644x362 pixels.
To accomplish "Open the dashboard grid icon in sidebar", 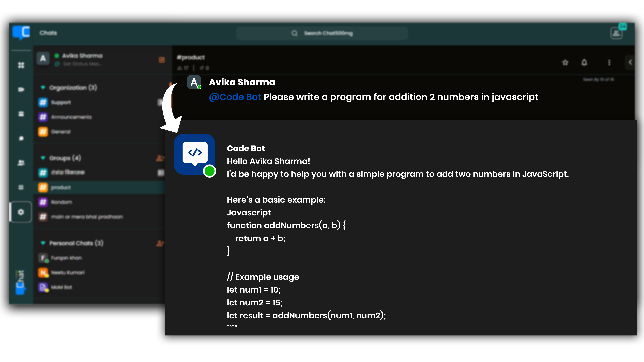I will click(x=21, y=65).
